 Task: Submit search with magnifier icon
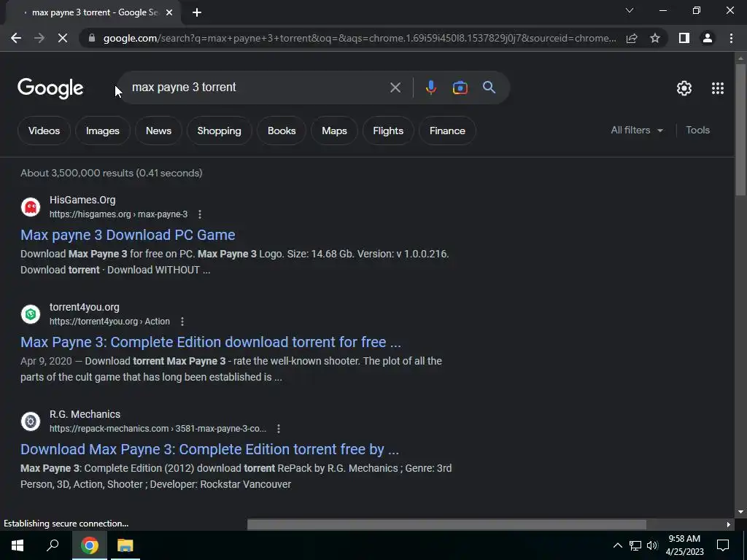click(x=489, y=87)
